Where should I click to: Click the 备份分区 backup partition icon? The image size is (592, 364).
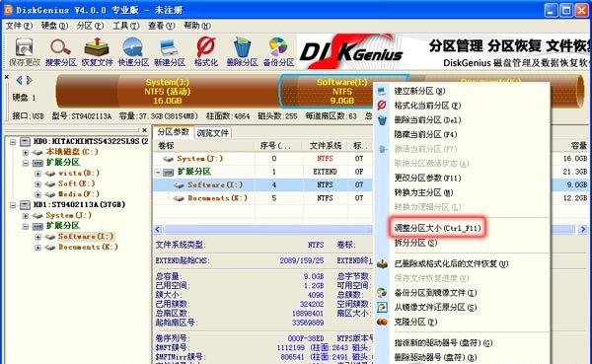[278, 52]
